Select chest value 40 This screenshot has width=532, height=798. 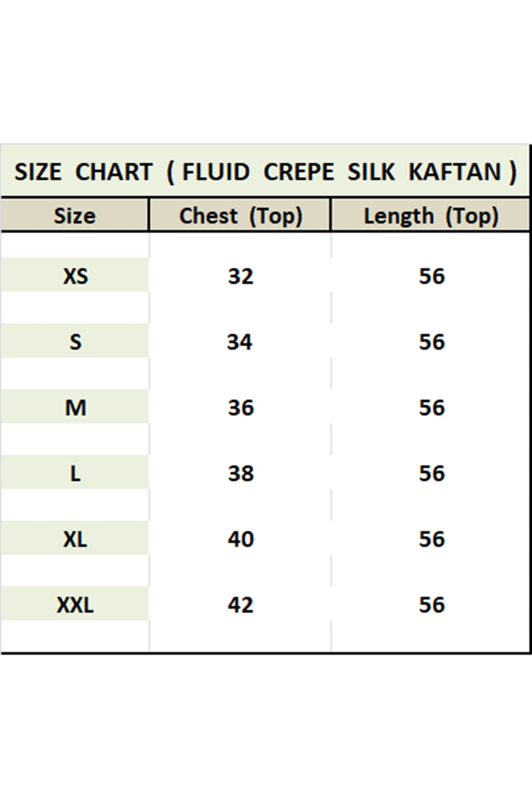tap(240, 539)
